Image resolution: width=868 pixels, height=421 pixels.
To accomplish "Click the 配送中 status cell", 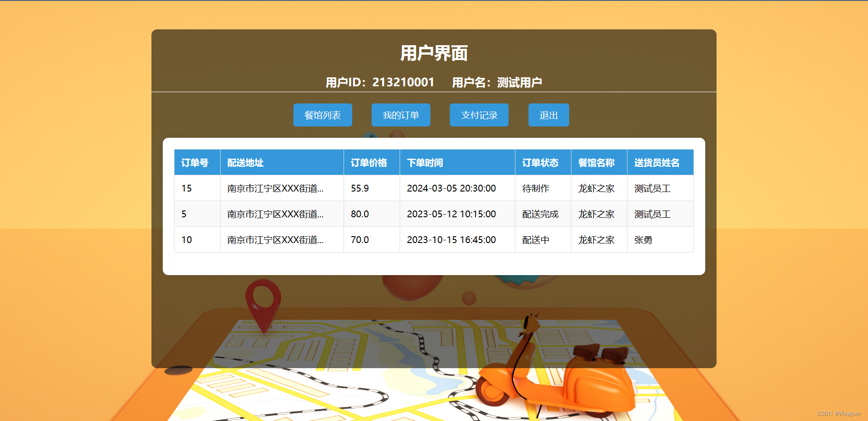I will (x=543, y=240).
